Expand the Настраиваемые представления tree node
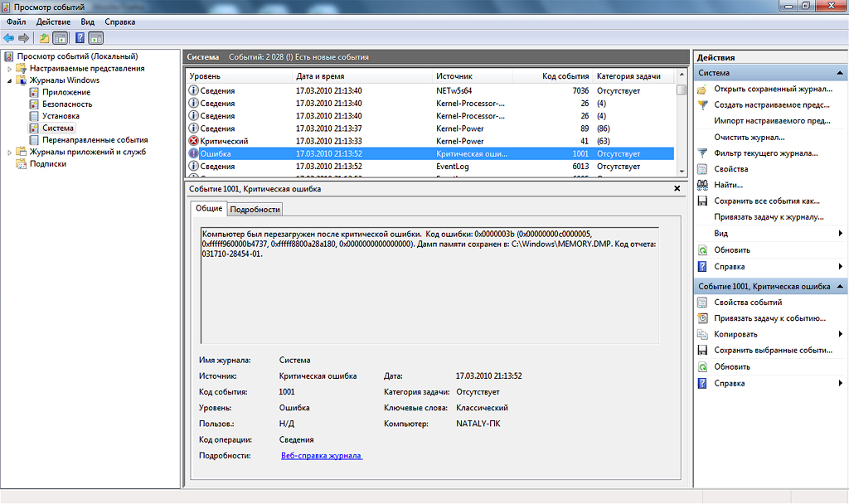 (x=10, y=69)
